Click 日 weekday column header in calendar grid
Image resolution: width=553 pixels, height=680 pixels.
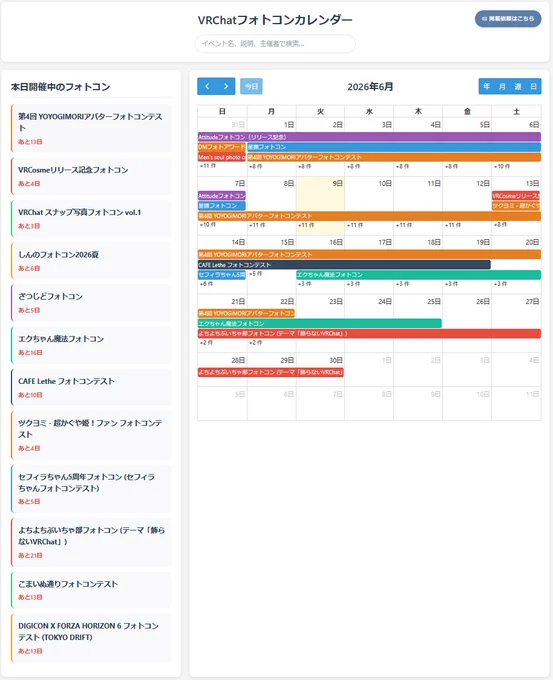point(222,111)
